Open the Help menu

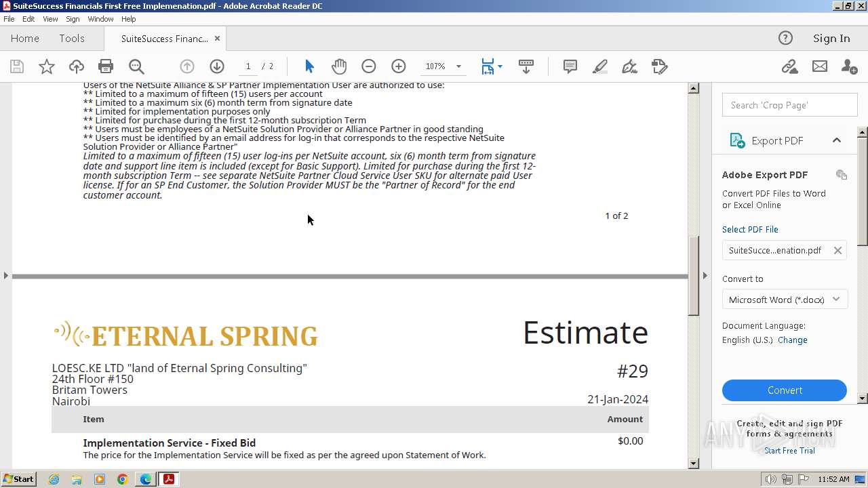(129, 19)
